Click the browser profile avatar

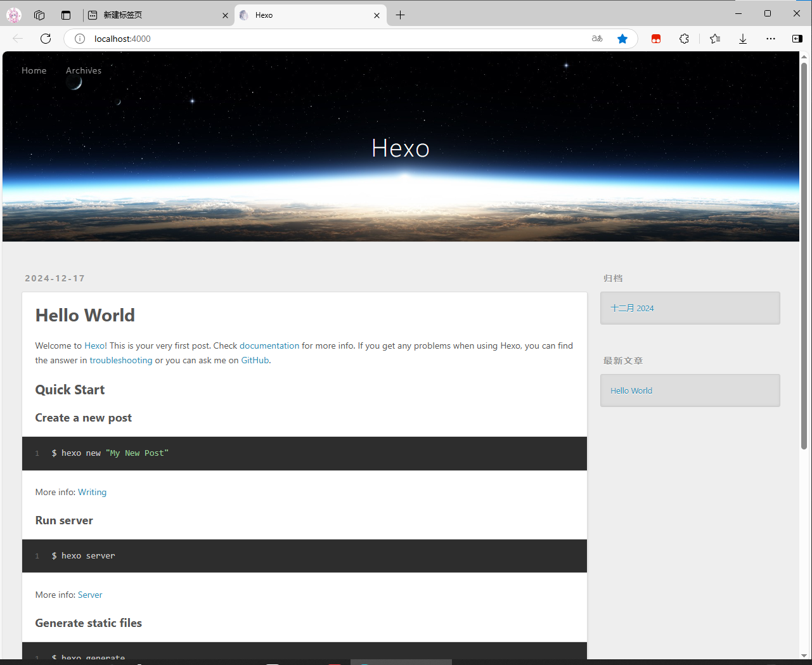click(x=14, y=15)
